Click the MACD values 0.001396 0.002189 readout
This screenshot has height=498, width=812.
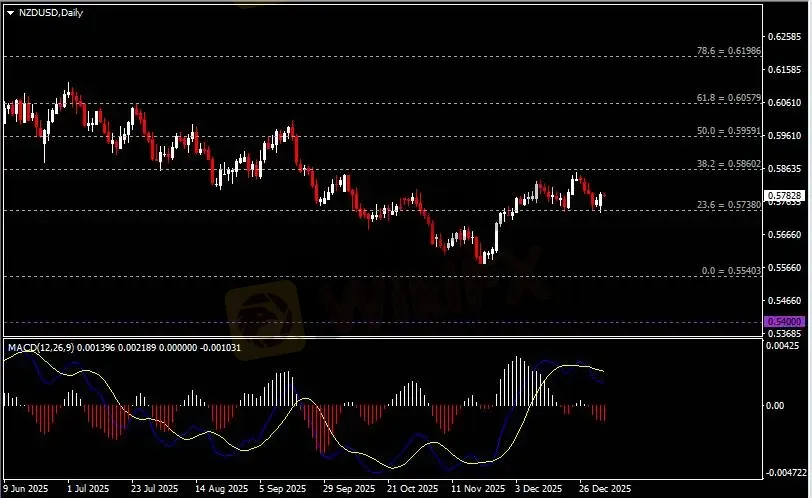[x=117, y=348]
